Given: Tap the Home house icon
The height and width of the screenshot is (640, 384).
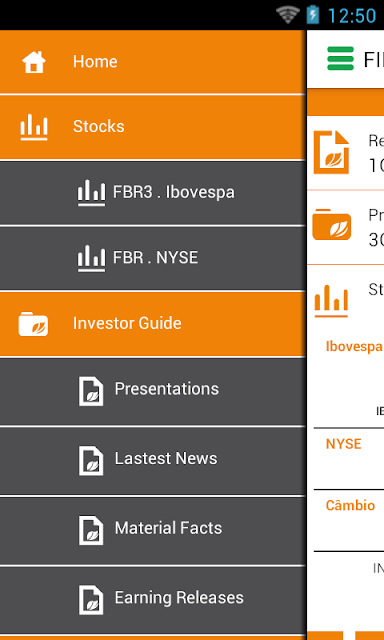Looking at the screenshot, I should pos(34,62).
